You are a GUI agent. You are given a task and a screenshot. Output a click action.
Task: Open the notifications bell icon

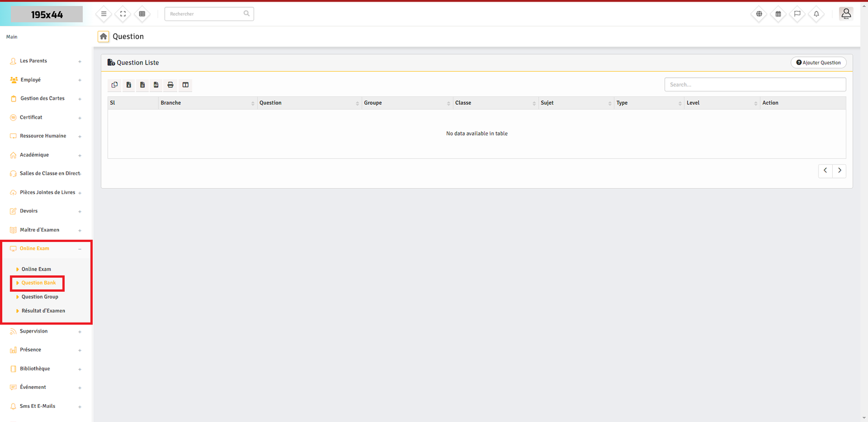(816, 14)
